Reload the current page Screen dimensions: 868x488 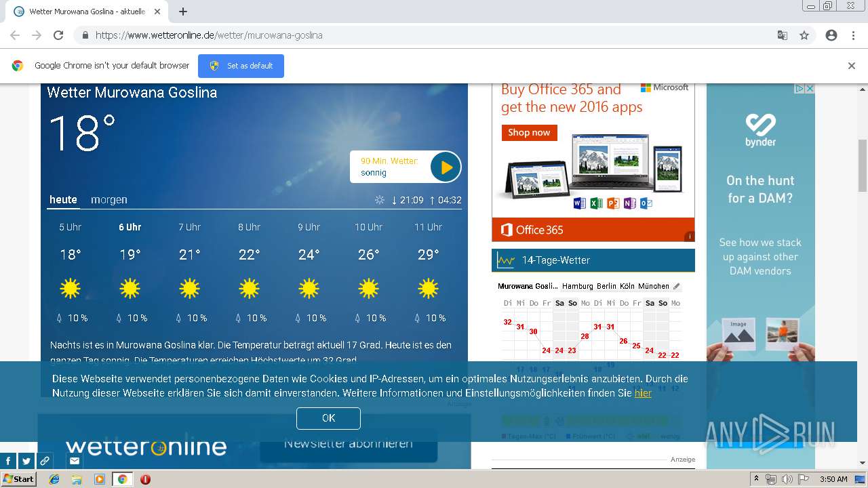click(58, 35)
